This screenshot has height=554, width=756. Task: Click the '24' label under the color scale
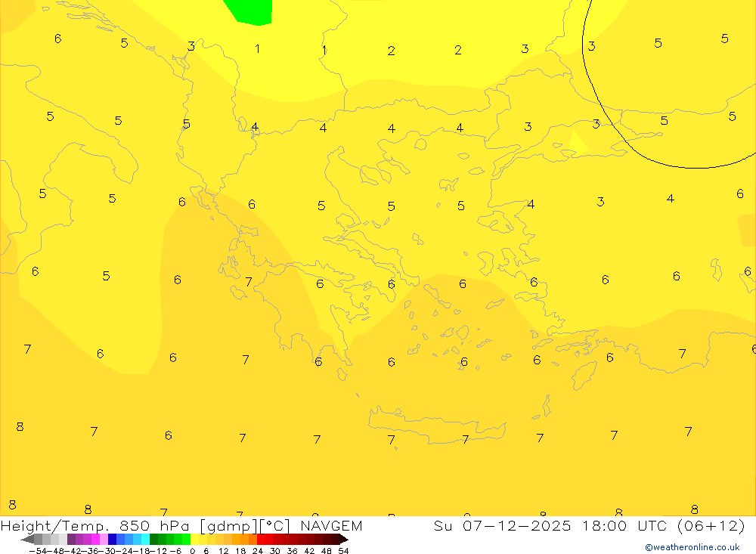(258, 551)
